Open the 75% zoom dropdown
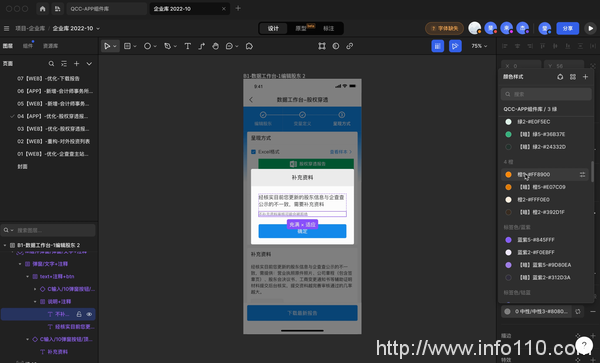 click(479, 46)
